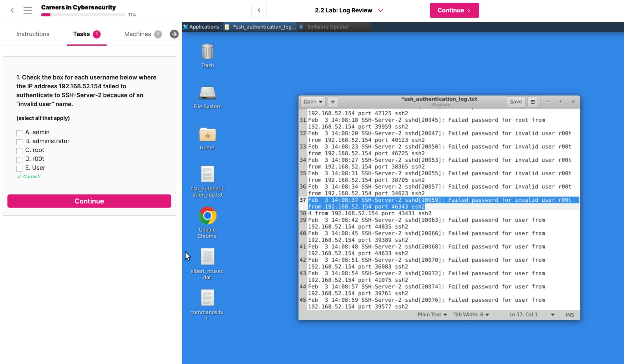Viewport: 624px width, 364px height.
Task: Expand the Plain Text language dropdown
Action: pos(432,315)
